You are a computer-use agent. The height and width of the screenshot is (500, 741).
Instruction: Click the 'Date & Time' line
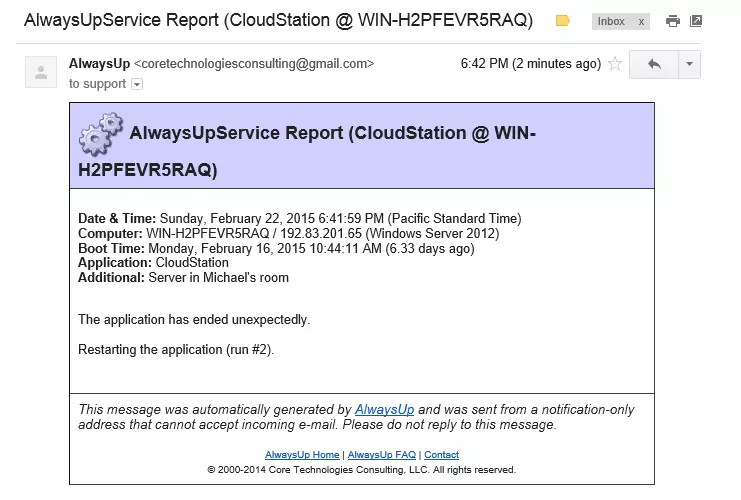[x=300, y=218]
